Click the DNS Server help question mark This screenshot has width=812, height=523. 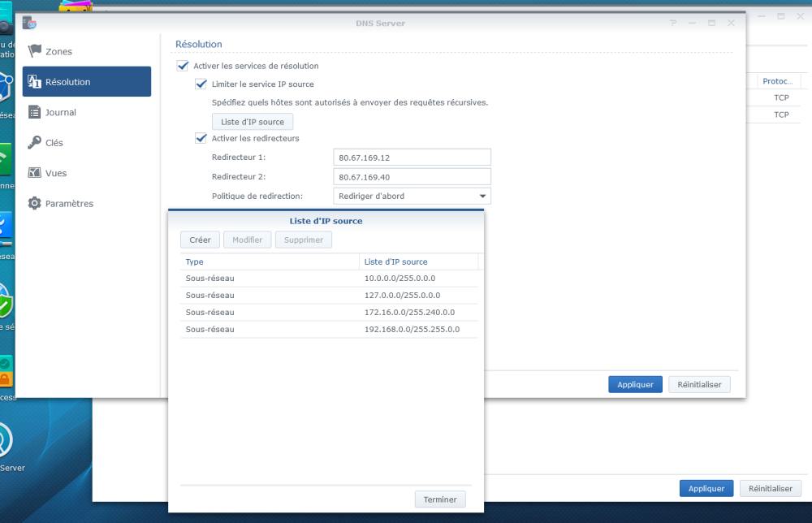673,24
